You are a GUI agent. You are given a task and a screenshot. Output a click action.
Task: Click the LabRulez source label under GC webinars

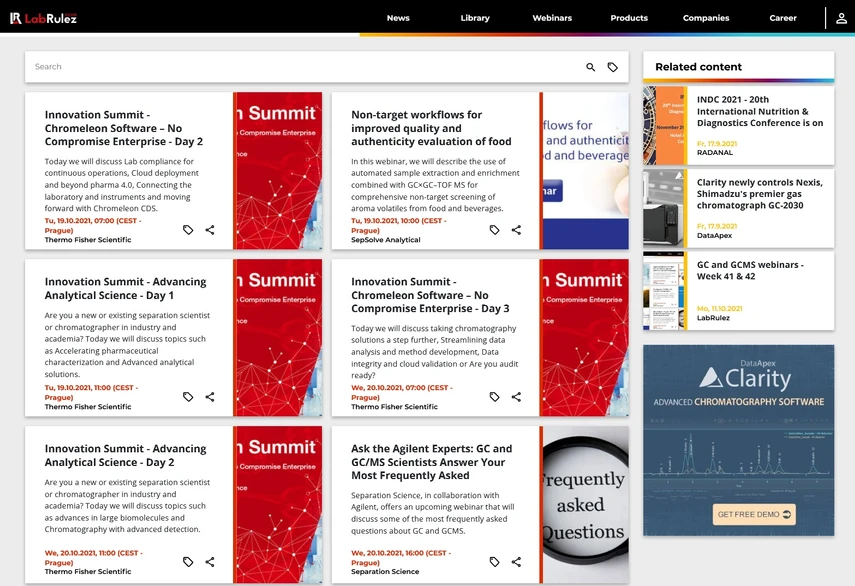[x=713, y=318]
